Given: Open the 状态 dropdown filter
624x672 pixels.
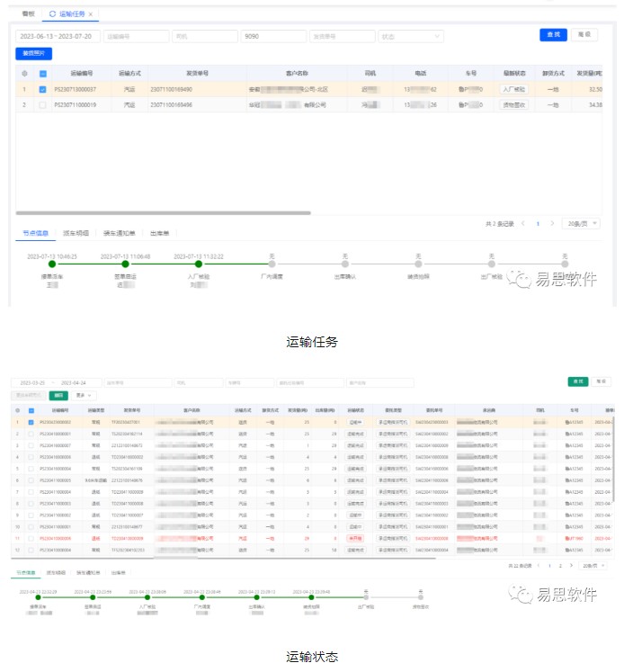Looking at the screenshot, I should pyautogui.click(x=411, y=37).
